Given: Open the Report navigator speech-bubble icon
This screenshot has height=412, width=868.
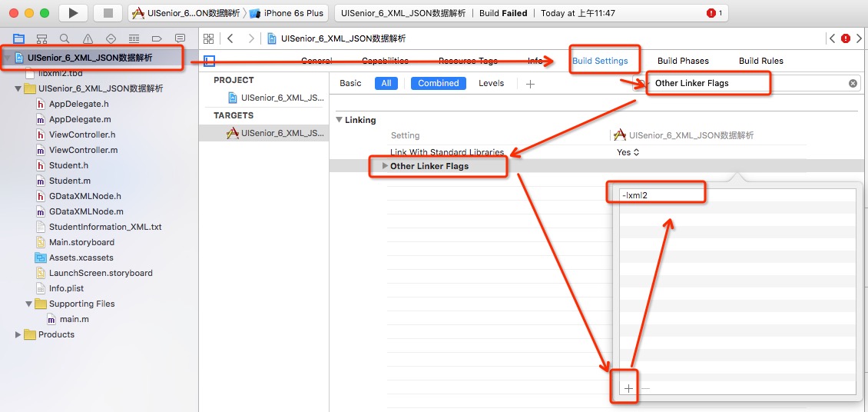Looking at the screenshot, I should [x=180, y=38].
